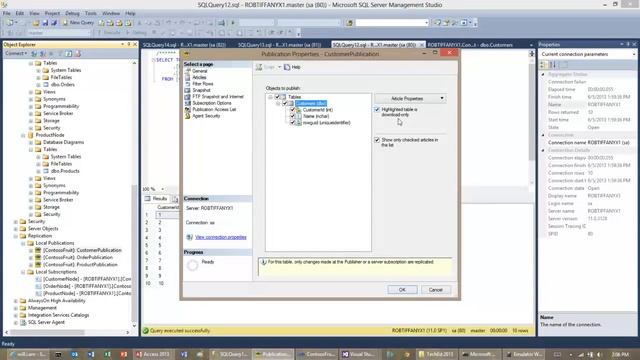
Task: Open the Window menu
Action: pos(111,13)
